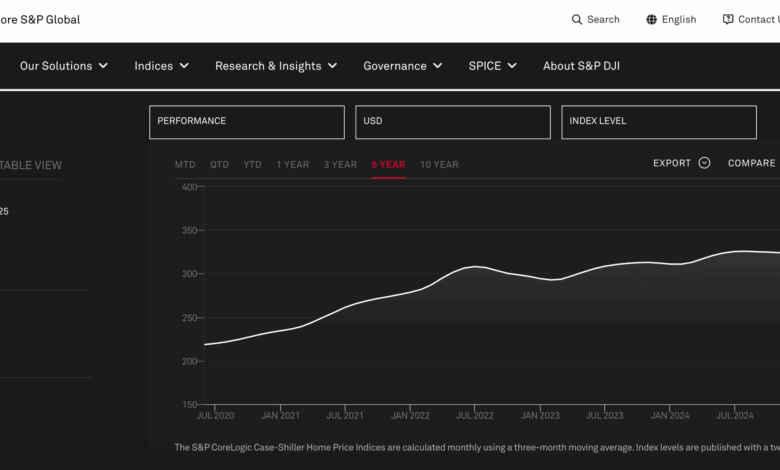Viewport: 780px width, 470px height.
Task: Expand the SPICE menu chevron
Action: pos(512,66)
